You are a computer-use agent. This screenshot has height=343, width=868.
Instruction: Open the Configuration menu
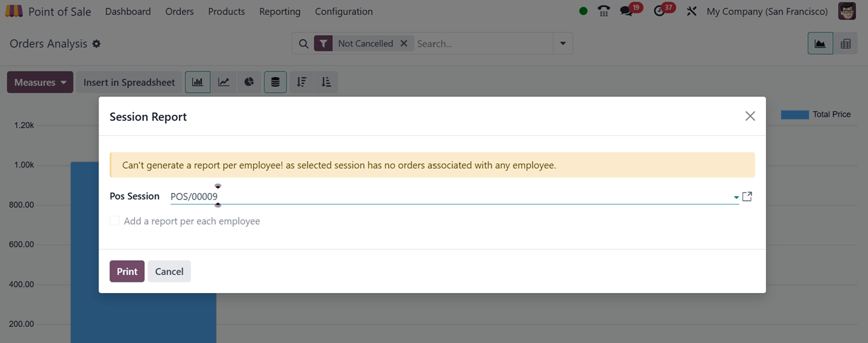pos(343,12)
